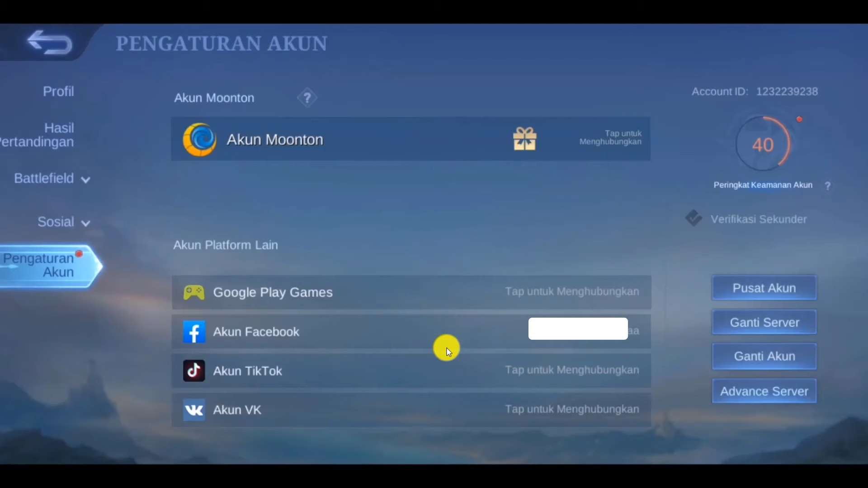Screen dimensions: 868x488
Task: Click the Verifikasi Sekunder diamond icon
Action: tap(693, 218)
